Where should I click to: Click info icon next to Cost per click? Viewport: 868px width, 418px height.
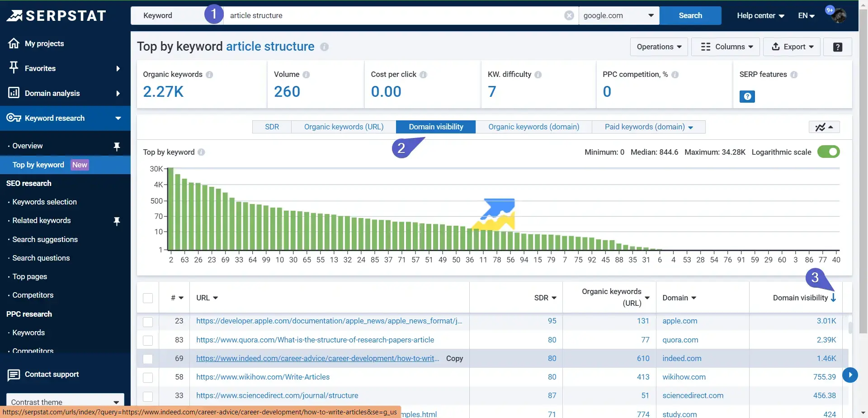pos(423,75)
